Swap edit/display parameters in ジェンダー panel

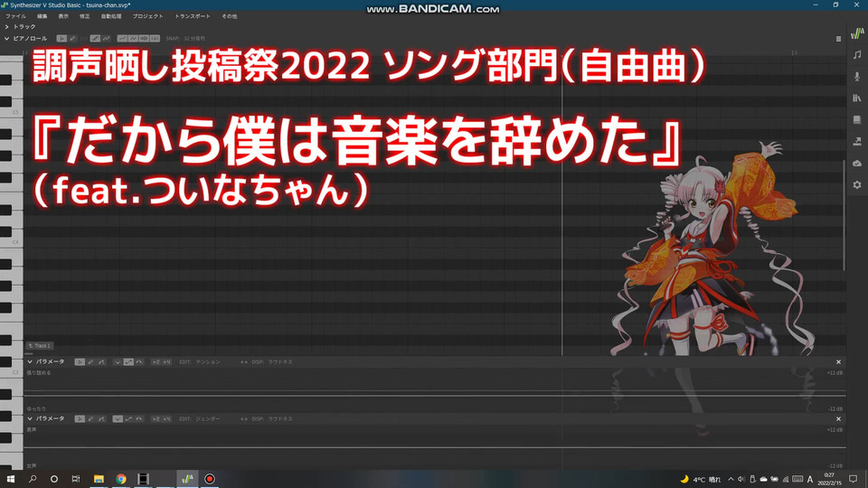243,418
